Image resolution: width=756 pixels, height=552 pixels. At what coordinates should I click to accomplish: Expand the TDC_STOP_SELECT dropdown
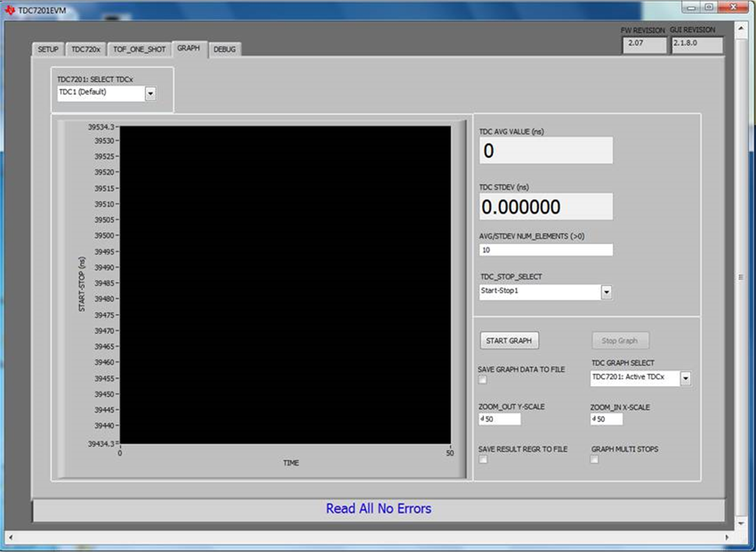tap(606, 293)
